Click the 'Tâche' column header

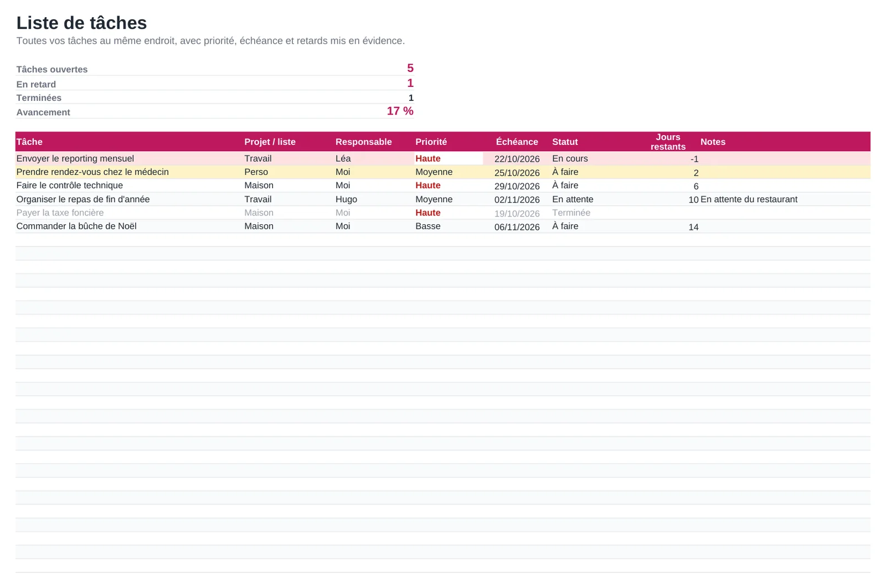(29, 142)
